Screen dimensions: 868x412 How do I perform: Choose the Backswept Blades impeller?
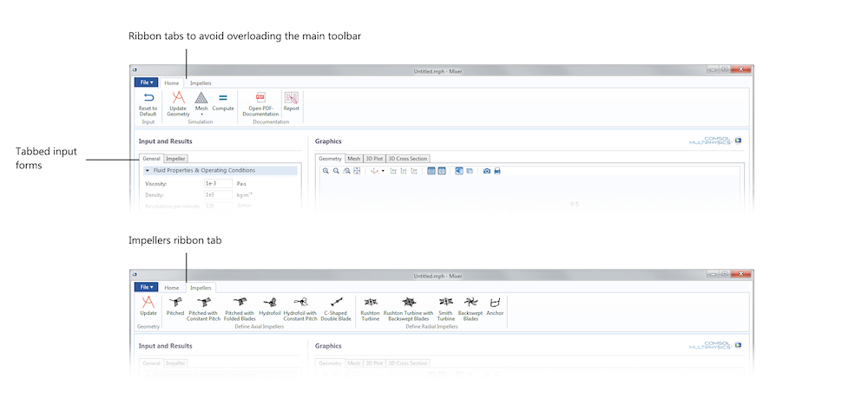(470, 309)
